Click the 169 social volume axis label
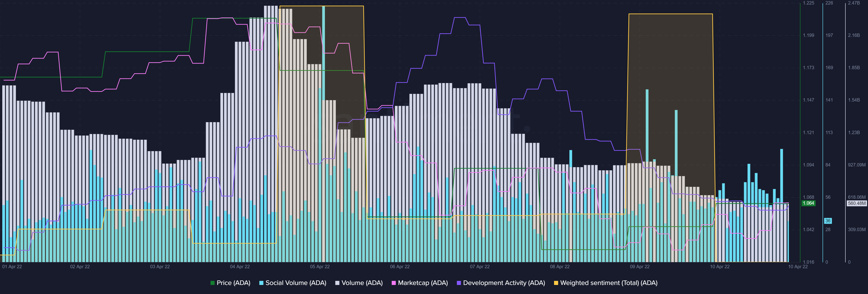Viewport: 868px width, 294px height. click(829, 68)
